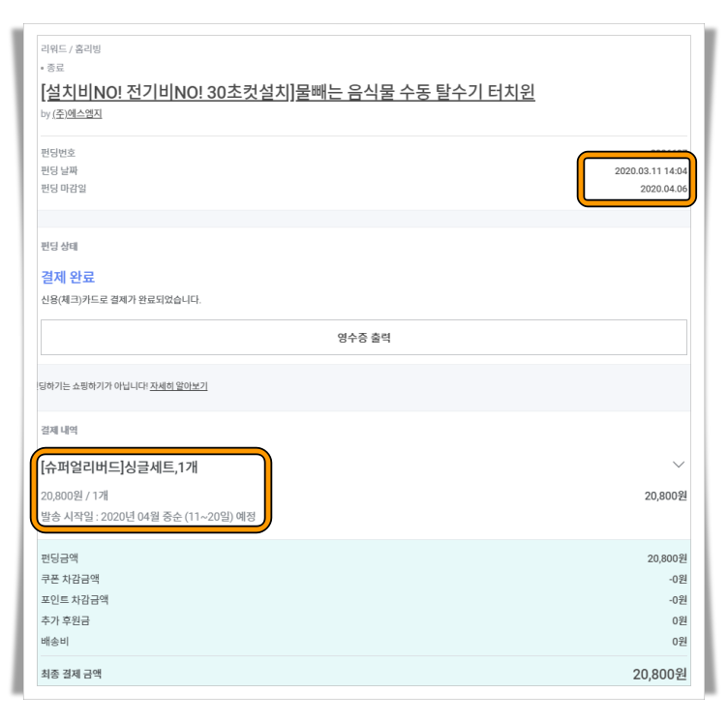Image resolution: width=728 pixels, height=723 pixels.
Task: Click the 영수증 출력 button
Action: click(x=364, y=338)
